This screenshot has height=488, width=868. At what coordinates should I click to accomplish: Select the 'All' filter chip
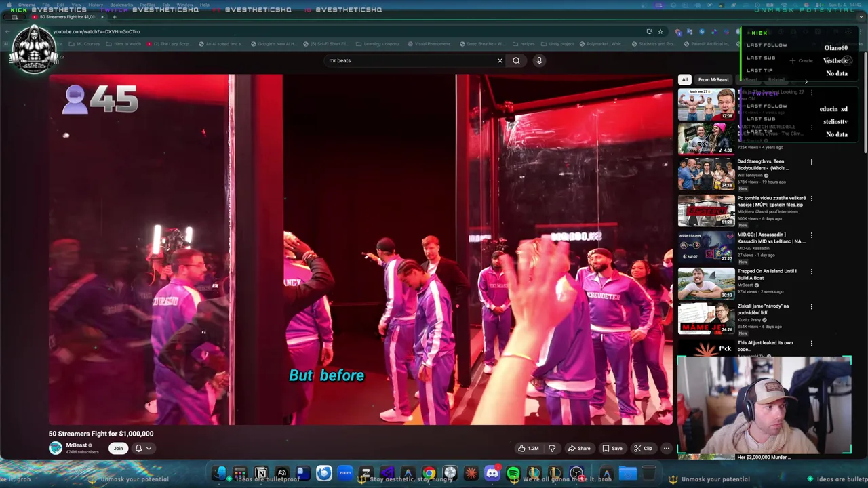684,79
